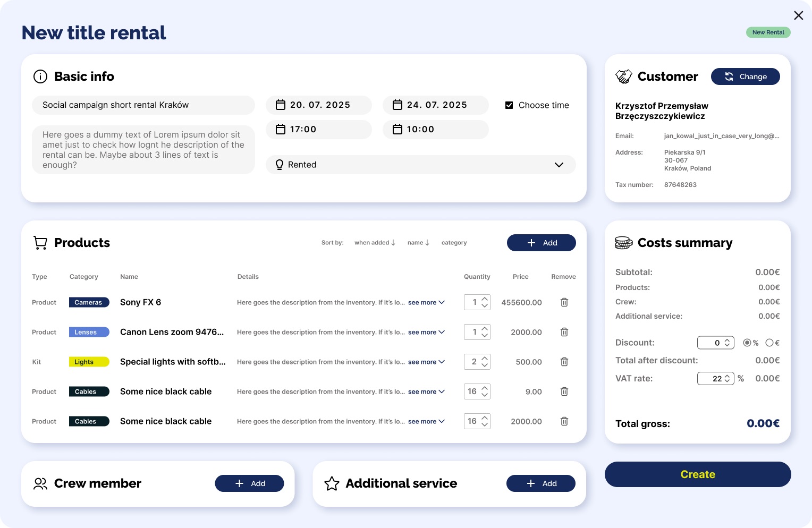This screenshot has width=812, height=528.
Task: Click the Change customer button
Action: pyautogui.click(x=746, y=76)
